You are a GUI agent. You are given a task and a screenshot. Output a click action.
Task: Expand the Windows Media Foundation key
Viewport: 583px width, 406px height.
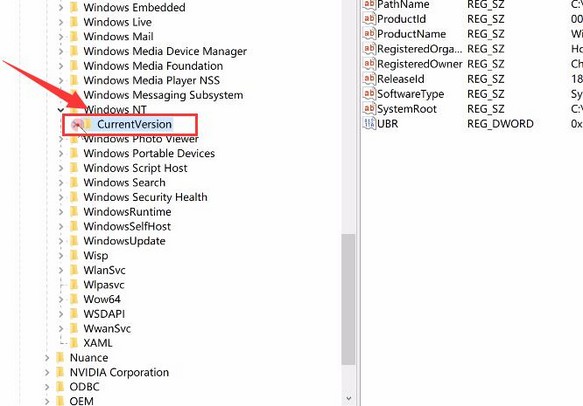61,66
